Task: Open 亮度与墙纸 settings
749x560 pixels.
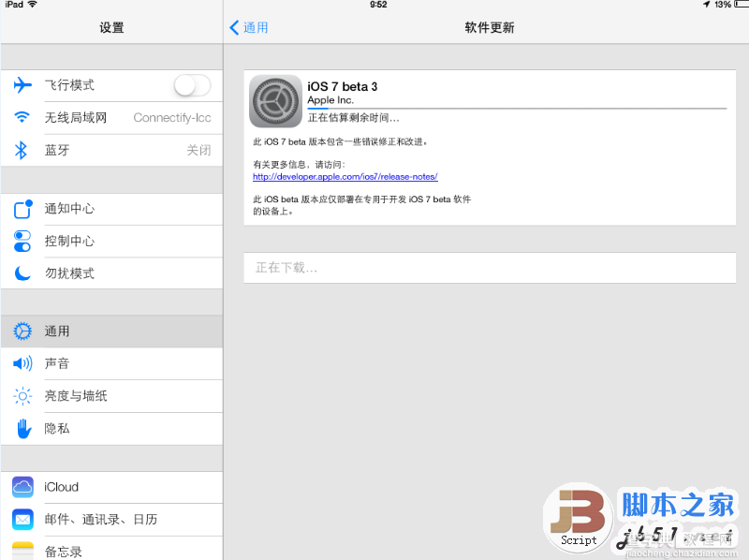Action: pyautogui.click(x=111, y=396)
